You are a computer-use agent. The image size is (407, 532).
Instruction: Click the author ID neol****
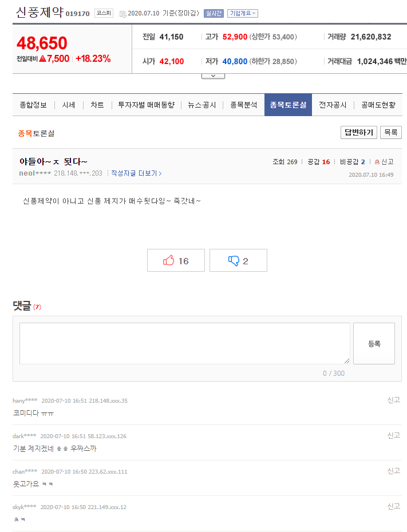(35, 173)
